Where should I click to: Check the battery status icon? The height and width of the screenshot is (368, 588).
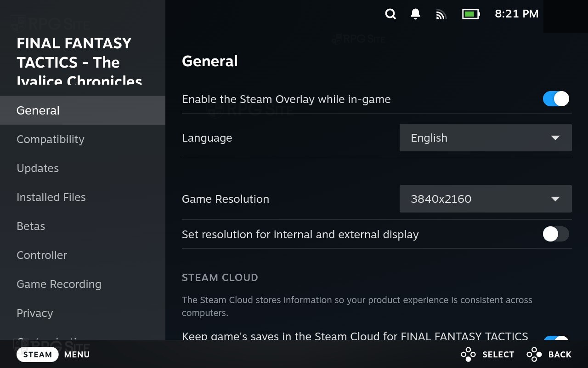pyautogui.click(x=471, y=14)
